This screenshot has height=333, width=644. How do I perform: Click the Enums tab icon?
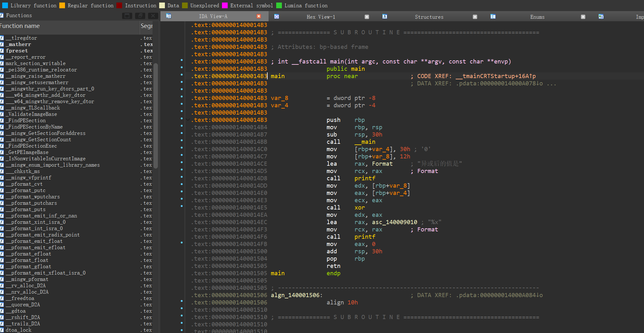493,17
